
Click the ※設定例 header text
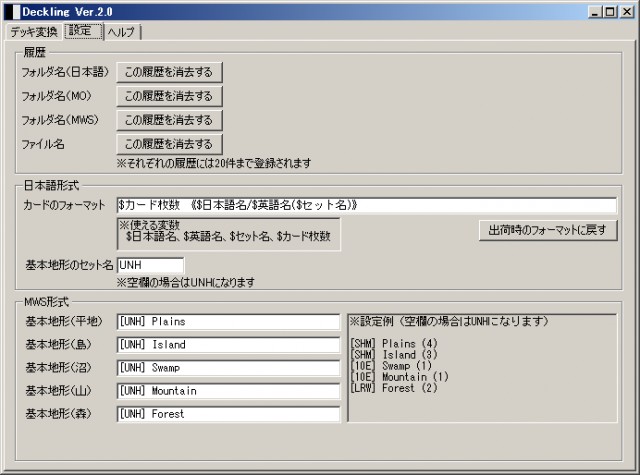[448, 322]
